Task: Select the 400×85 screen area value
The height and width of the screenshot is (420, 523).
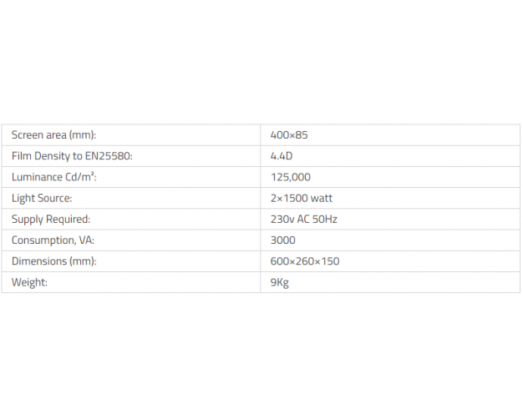Action: coord(290,135)
